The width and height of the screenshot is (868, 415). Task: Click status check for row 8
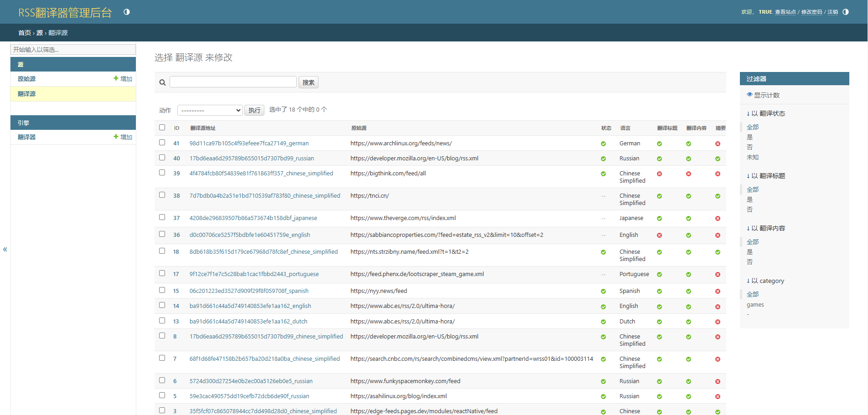[603, 337]
